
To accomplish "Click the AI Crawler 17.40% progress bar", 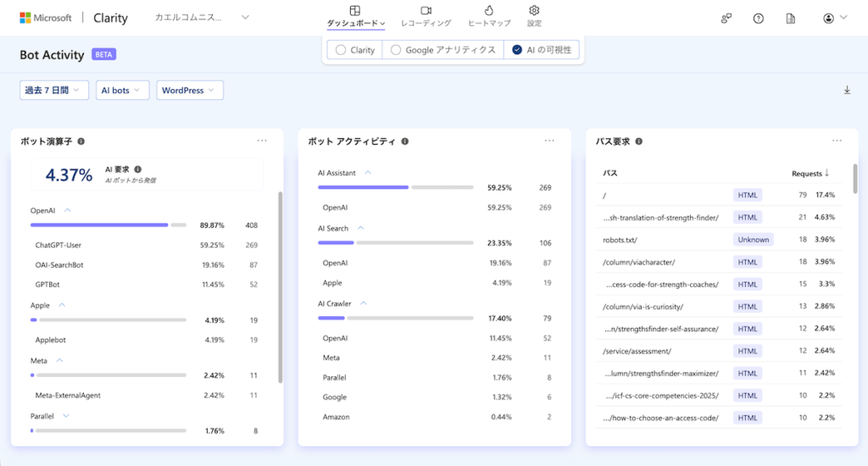I will click(x=395, y=319).
